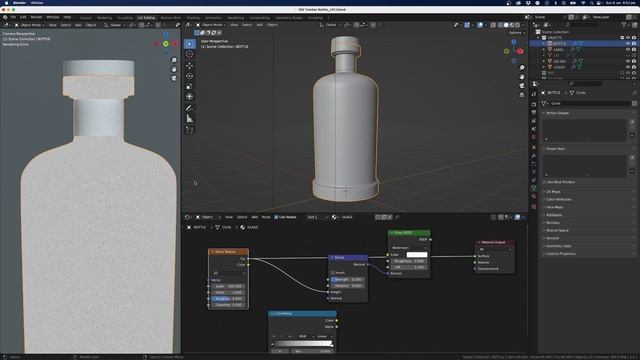Switch perspective/orthographic grid icon in right viewport
The image size is (640, 360).
click(522, 95)
